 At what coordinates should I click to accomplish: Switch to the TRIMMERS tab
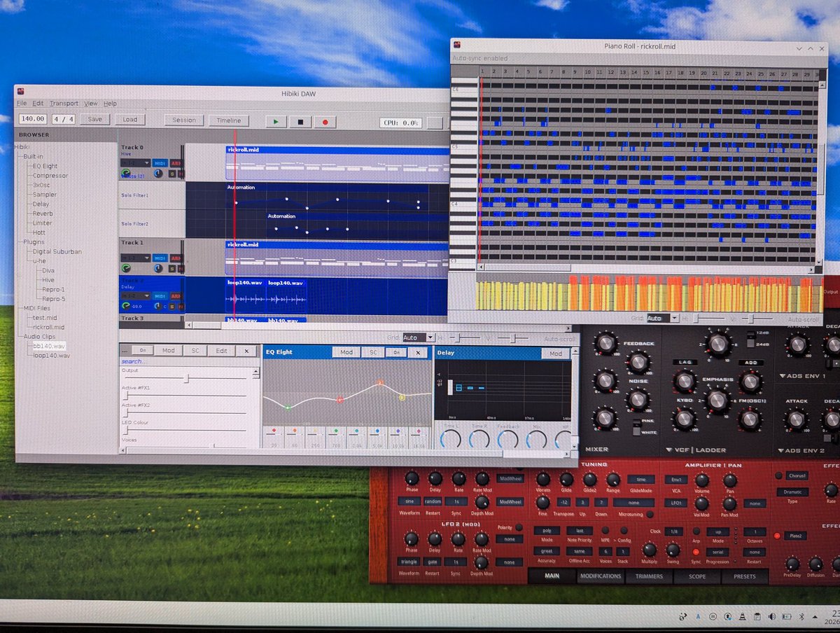tap(649, 576)
